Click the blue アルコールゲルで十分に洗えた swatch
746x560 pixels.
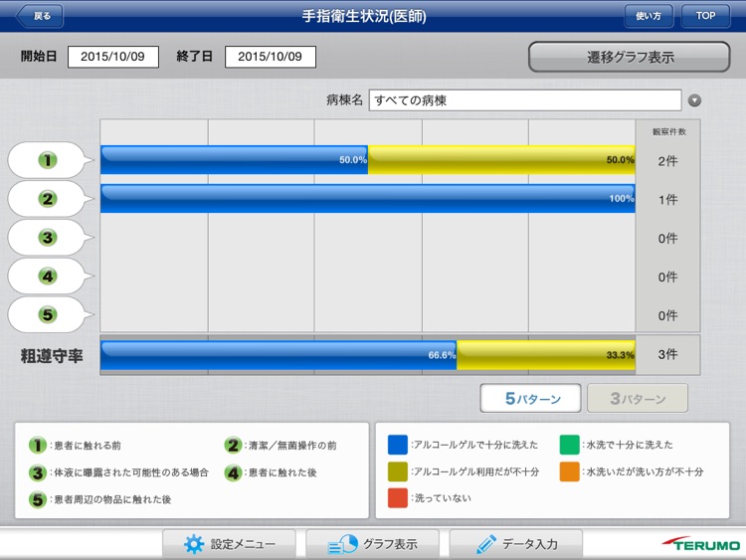[x=397, y=445]
